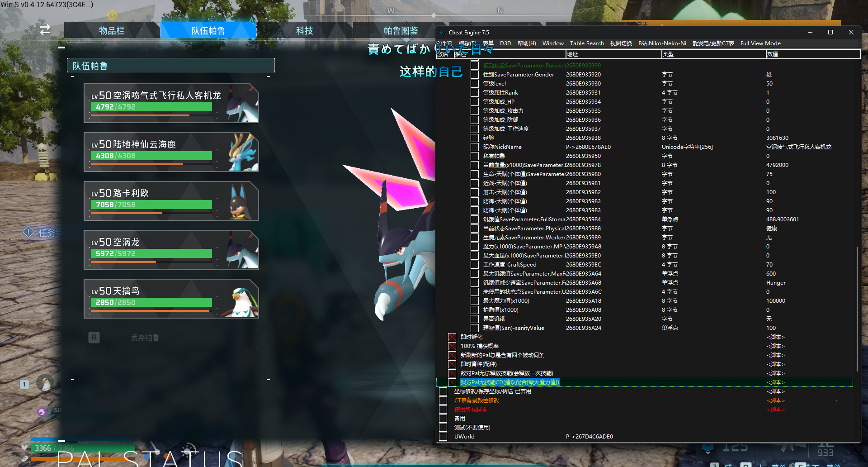Open the D3D menu
This screenshot has width=868, height=467.
pos(505,43)
